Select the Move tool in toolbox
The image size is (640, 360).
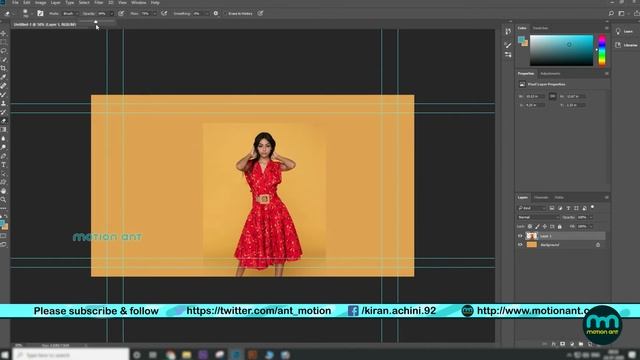[x=3, y=33]
